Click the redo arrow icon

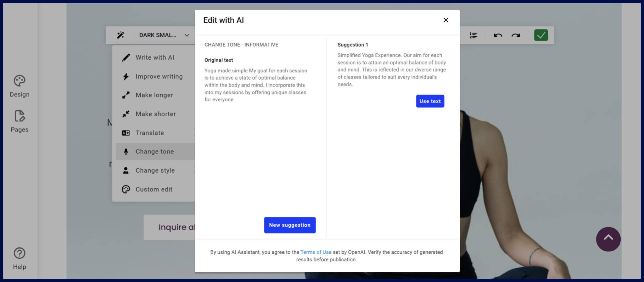[516, 35]
